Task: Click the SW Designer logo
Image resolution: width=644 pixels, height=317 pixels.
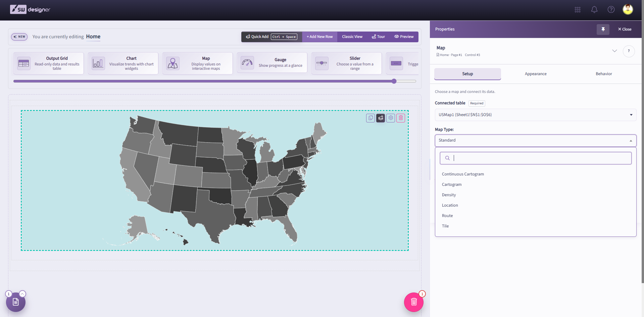Action: [x=30, y=9]
